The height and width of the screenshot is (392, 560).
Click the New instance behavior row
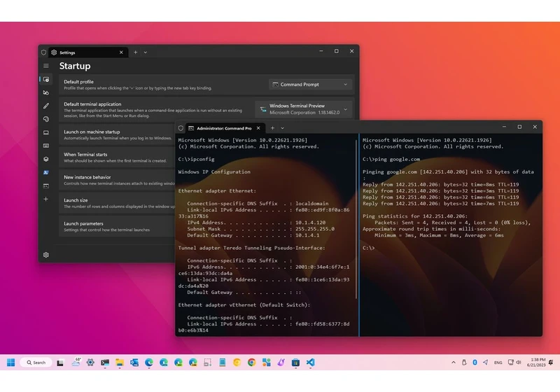click(117, 180)
